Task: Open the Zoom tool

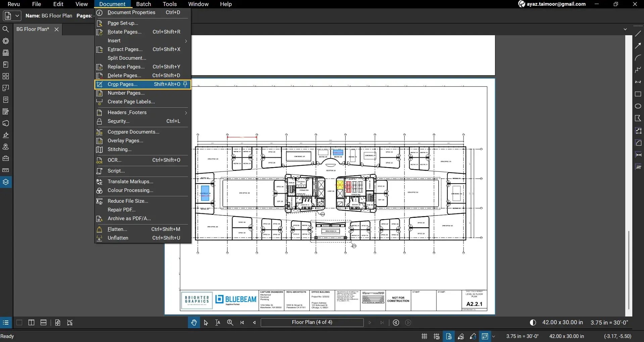Action: (230, 322)
